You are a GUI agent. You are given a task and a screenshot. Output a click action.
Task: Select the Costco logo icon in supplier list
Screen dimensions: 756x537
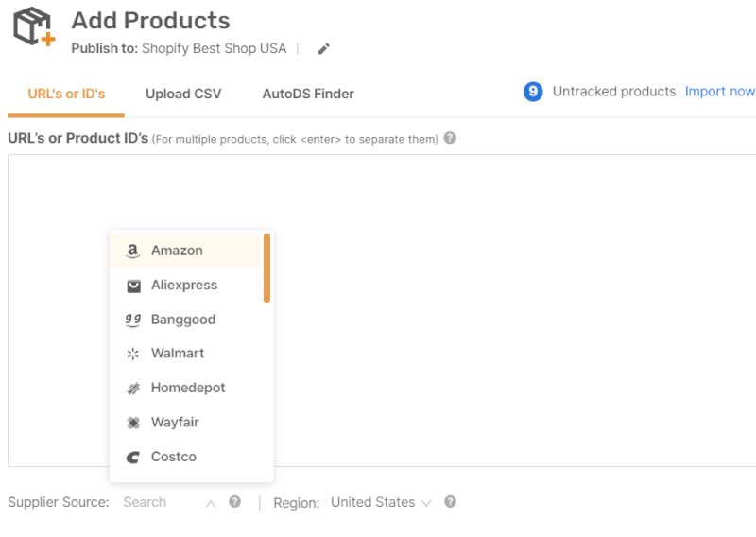(x=132, y=457)
